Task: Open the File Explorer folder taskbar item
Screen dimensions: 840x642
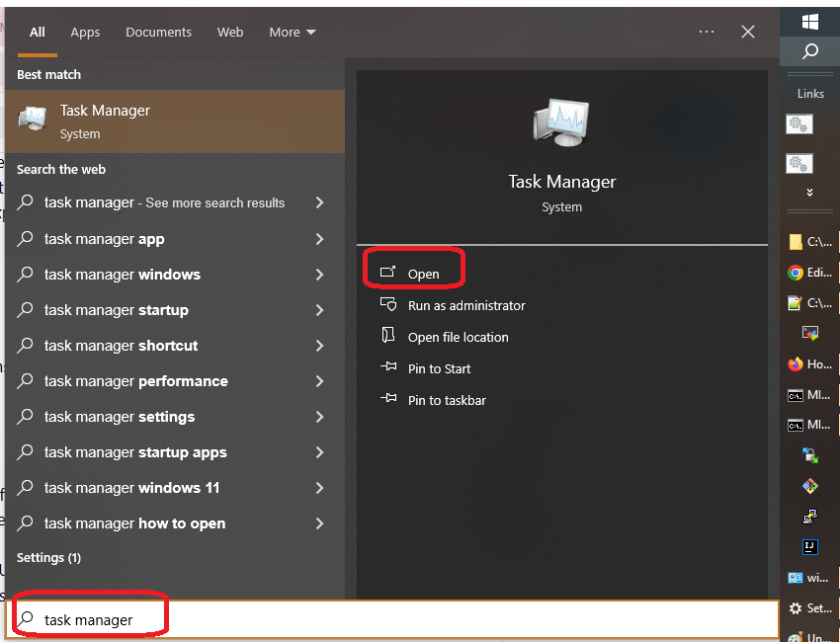Action: pyautogui.click(x=810, y=242)
